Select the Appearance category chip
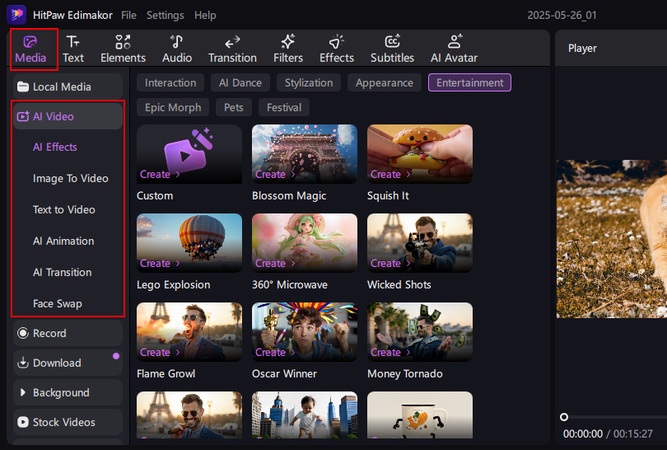 tap(384, 83)
